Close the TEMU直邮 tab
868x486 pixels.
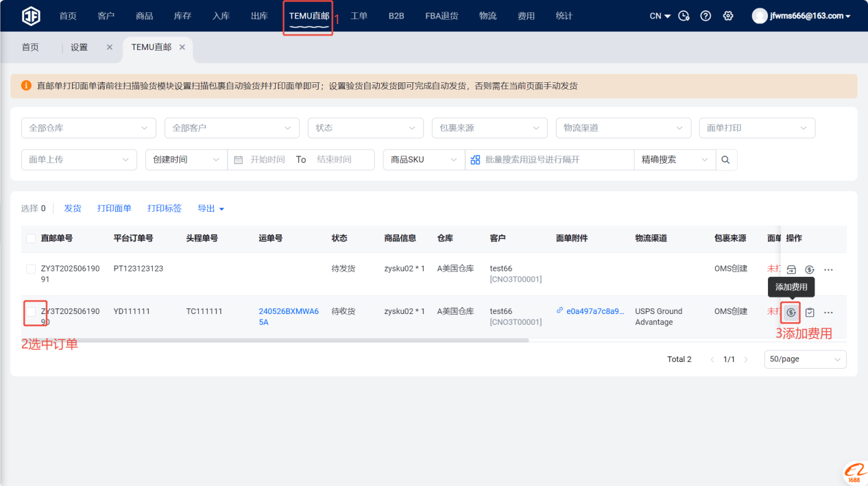(182, 47)
